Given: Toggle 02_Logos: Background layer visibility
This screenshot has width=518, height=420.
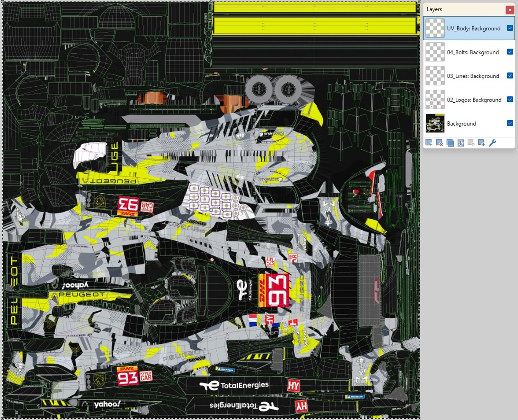Looking at the screenshot, I should coord(510,99).
